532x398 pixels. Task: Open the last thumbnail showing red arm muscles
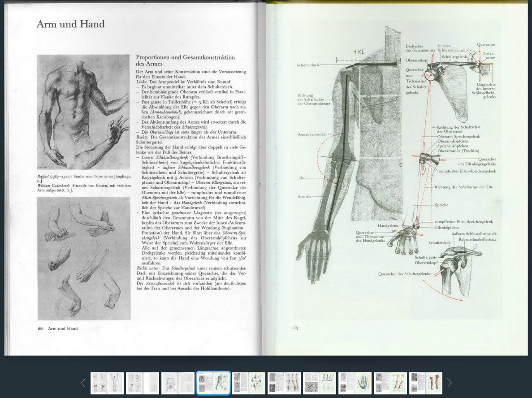pyautogui.click(x=426, y=383)
